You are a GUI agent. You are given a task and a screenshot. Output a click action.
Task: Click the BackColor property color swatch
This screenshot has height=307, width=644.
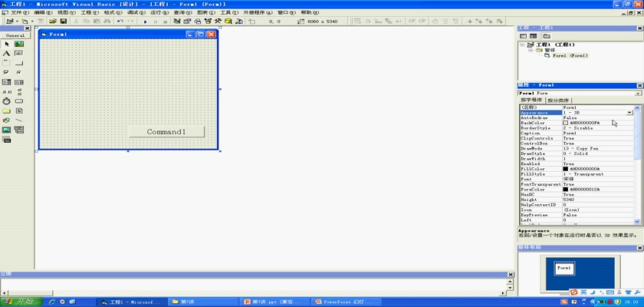pyautogui.click(x=566, y=123)
